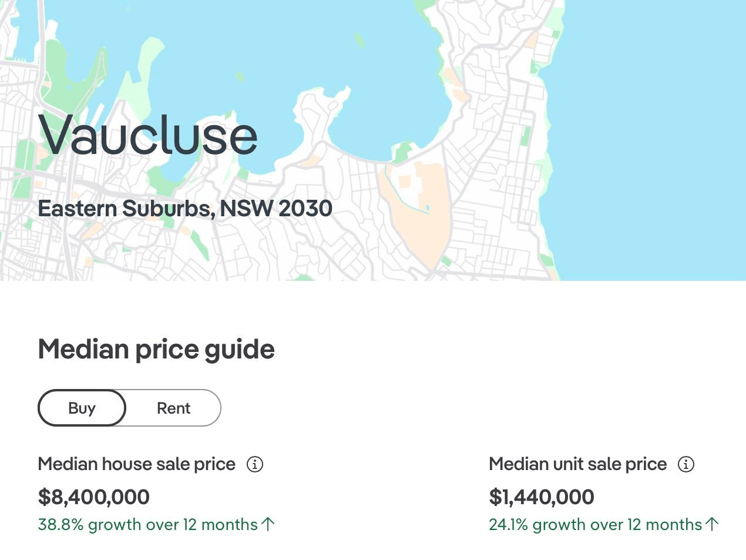Click Eastern Suburbs, NSW 2030 subtitle
The width and height of the screenshot is (746, 560).
pyautogui.click(x=185, y=209)
